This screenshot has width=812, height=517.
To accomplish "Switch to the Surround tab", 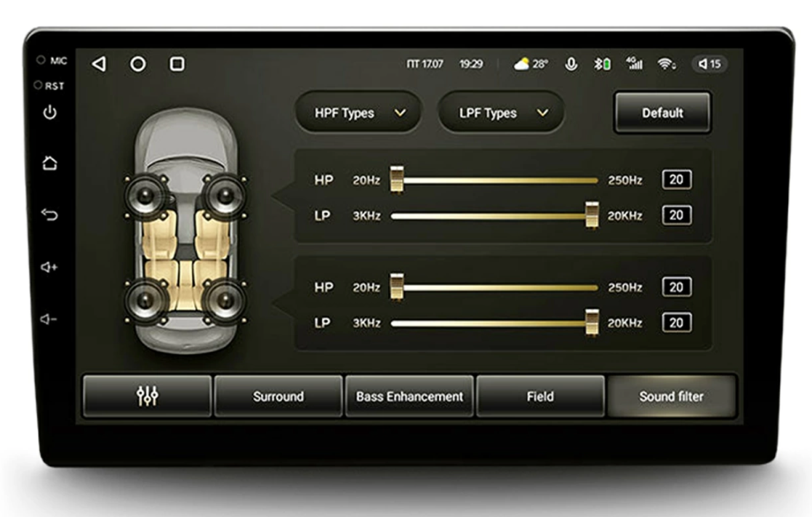I will click(x=278, y=396).
